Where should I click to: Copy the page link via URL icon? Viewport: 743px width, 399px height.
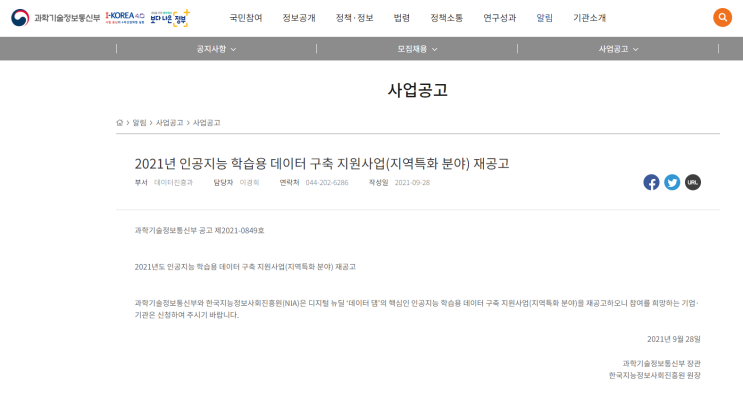[x=693, y=182]
